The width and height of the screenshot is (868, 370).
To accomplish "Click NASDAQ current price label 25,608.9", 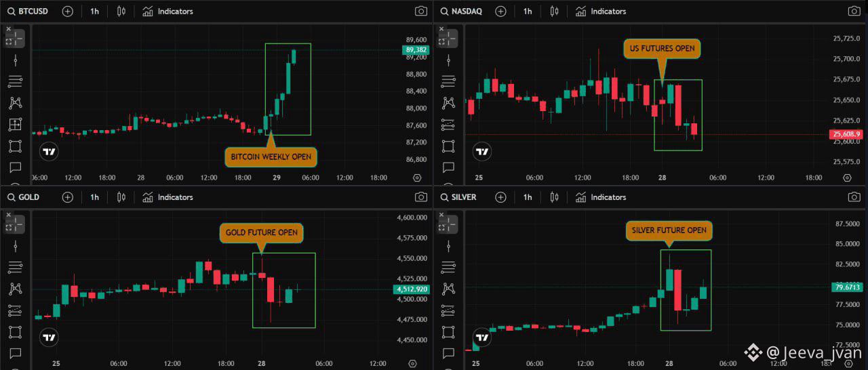I will (x=846, y=134).
